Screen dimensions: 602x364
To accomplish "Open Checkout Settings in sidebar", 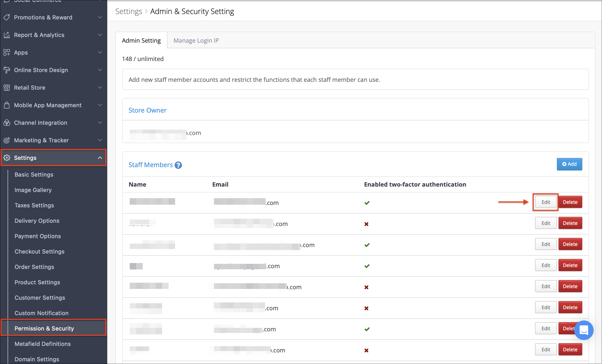I will pyautogui.click(x=39, y=251).
